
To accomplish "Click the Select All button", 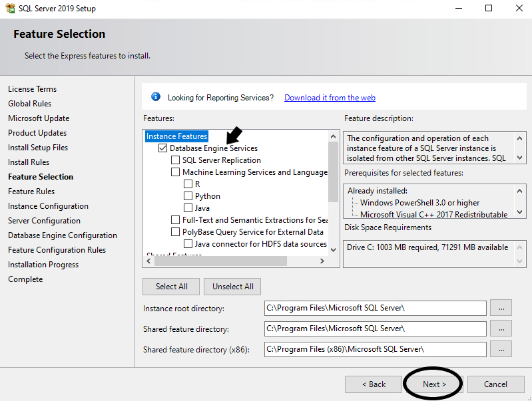I will coord(171,287).
